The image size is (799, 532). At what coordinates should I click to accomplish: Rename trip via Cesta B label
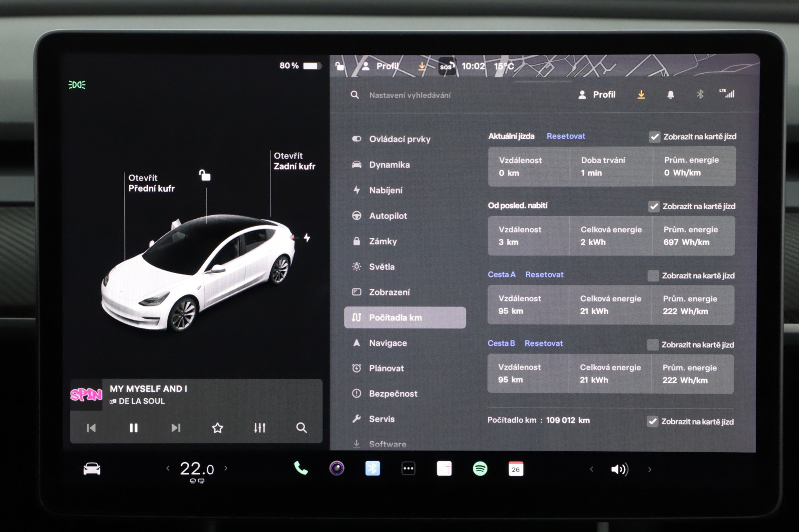click(x=501, y=343)
